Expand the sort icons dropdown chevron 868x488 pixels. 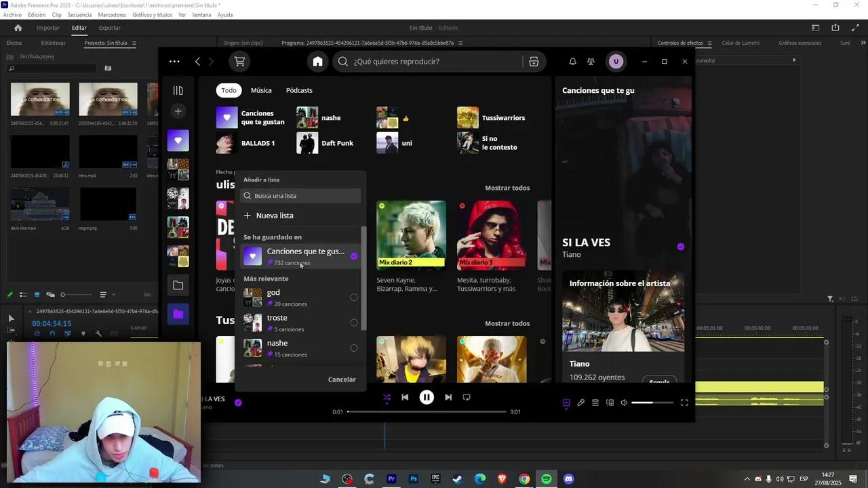point(113,295)
